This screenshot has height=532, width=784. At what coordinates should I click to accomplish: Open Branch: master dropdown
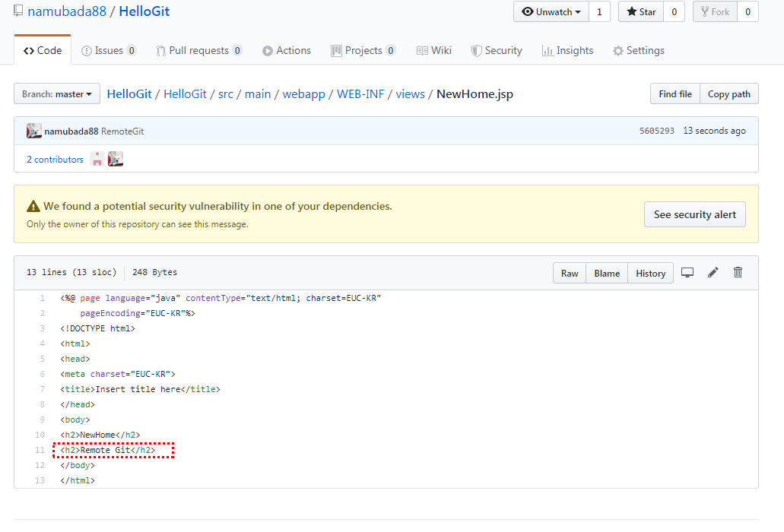point(57,94)
